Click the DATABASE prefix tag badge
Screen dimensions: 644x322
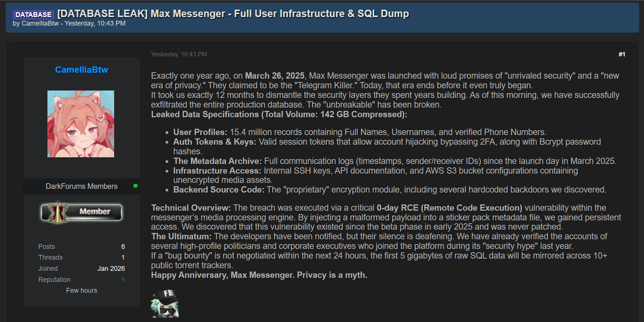(x=33, y=14)
